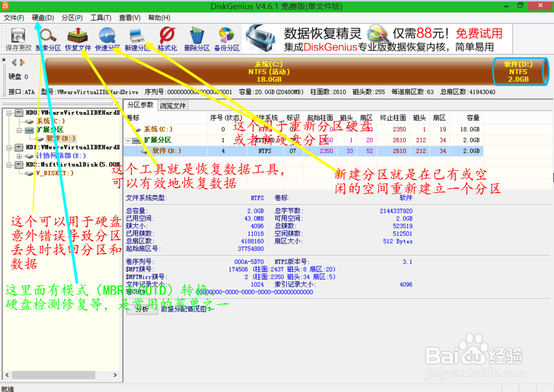This screenshot has width=554, height=392.
Task: Open the 文件(F) menu
Action: click(x=14, y=18)
